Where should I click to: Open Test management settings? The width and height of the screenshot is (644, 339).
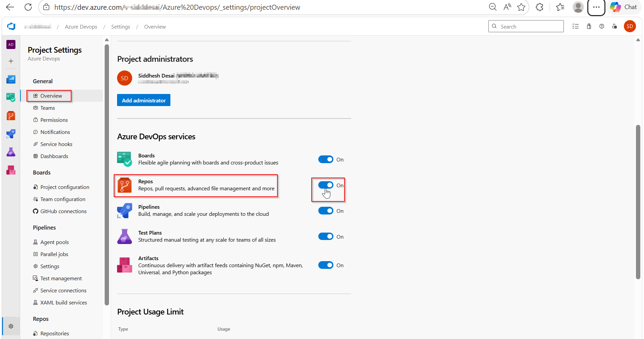(x=62, y=278)
